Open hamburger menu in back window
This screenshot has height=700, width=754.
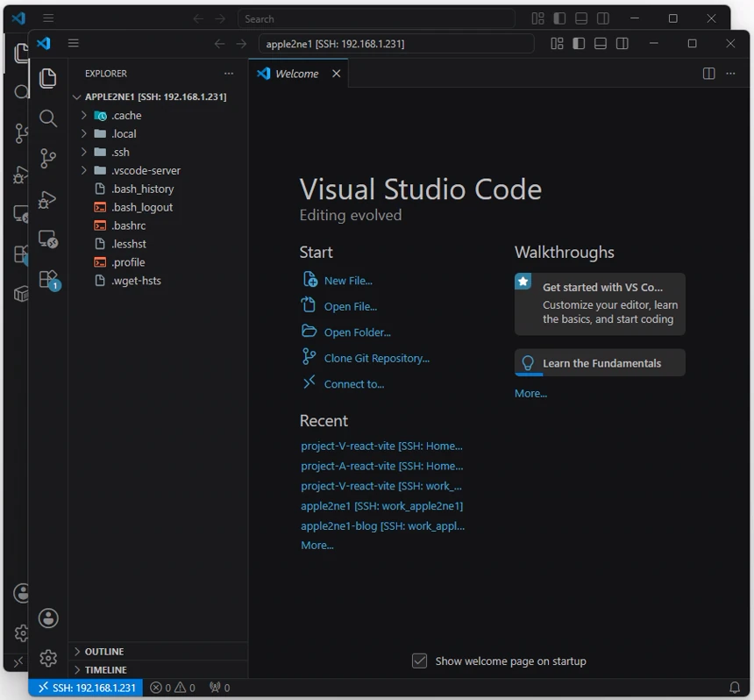[48, 18]
